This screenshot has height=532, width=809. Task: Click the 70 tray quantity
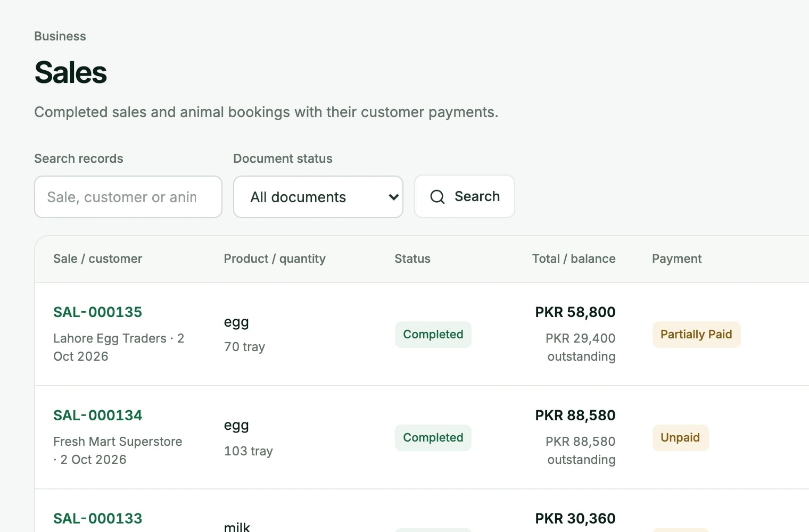tap(244, 347)
